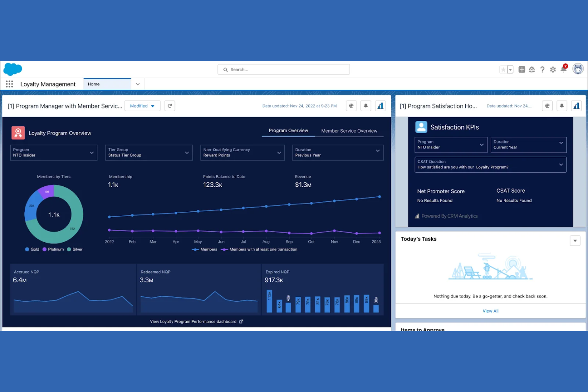Open the Program NTO Insider filter
The image size is (588, 392).
(x=54, y=153)
